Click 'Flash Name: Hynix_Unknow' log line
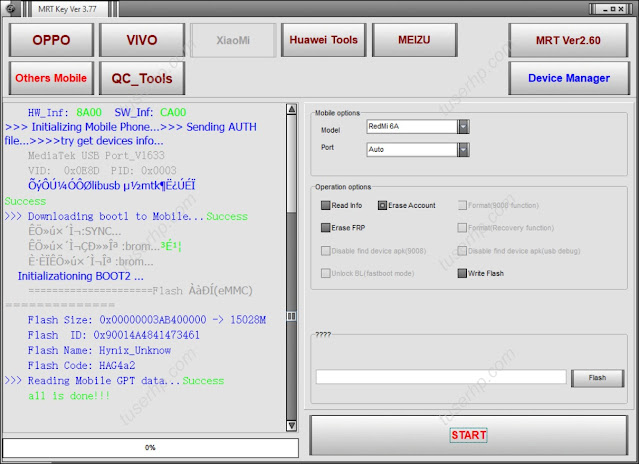This screenshot has height=464, width=639. tap(99, 350)
